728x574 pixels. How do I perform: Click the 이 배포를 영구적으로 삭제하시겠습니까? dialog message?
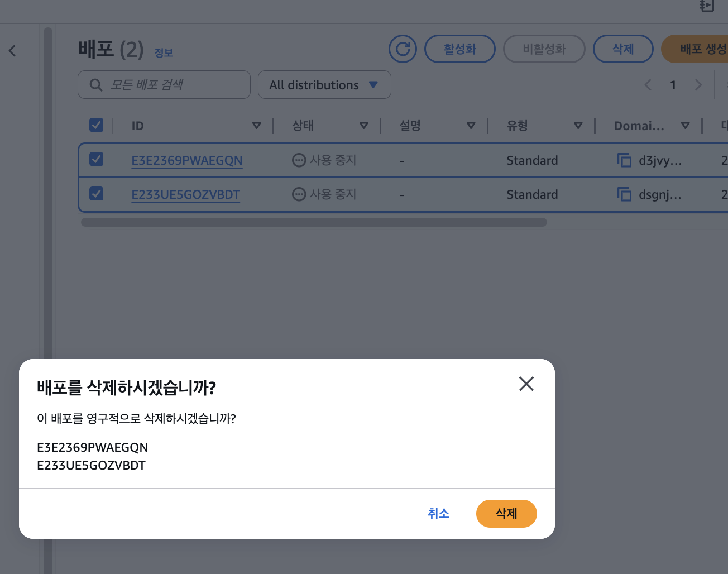136,419
